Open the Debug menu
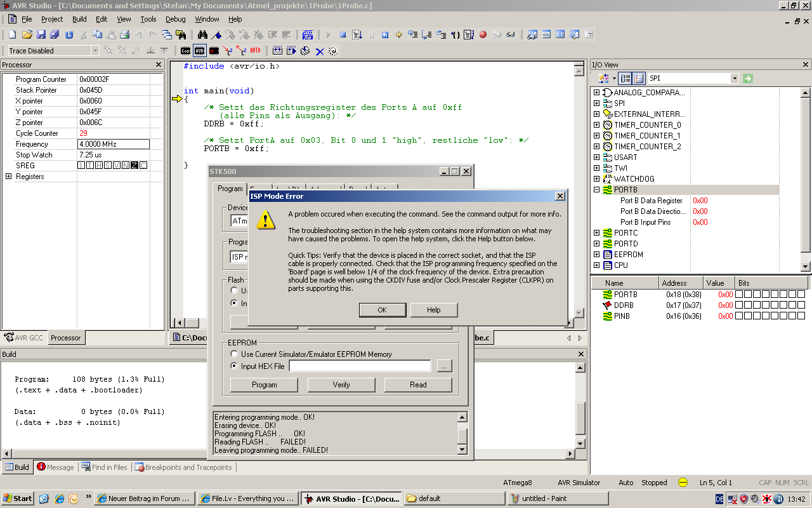This screenshot has width=812, height=508. [x=176, y=20]
